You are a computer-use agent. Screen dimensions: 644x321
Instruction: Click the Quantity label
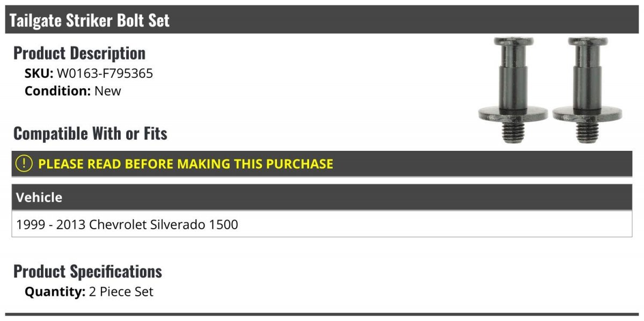(55, 292)
